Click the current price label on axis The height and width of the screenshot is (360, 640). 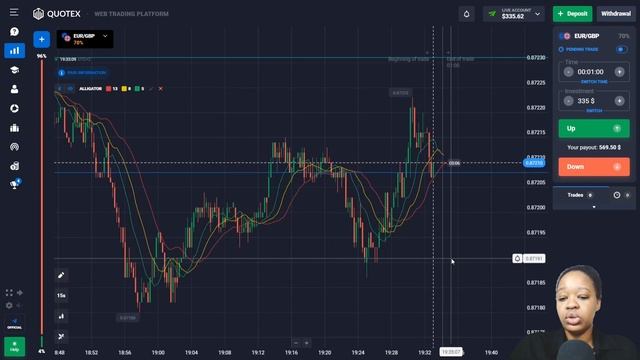coord(534,163)
